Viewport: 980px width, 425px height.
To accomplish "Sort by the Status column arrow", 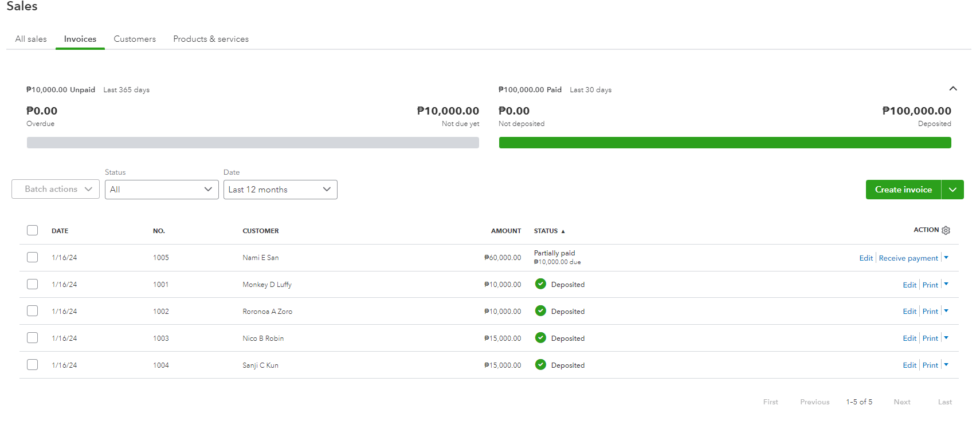I will (x=563, y=231).
